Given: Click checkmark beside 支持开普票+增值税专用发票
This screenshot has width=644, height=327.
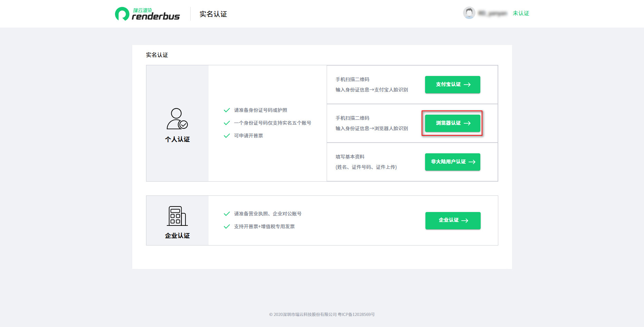Looking at the screenshot, I should click(x=227, y=227).
